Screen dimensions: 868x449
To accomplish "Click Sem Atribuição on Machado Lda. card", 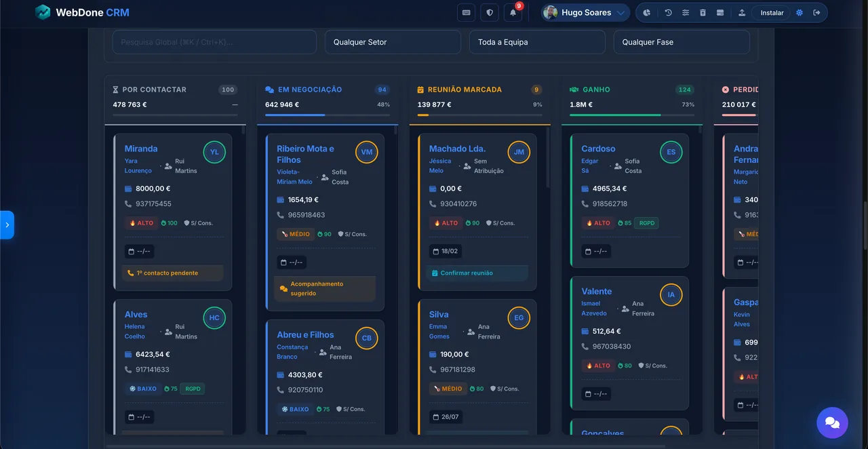I will click(x=489, y=166).
